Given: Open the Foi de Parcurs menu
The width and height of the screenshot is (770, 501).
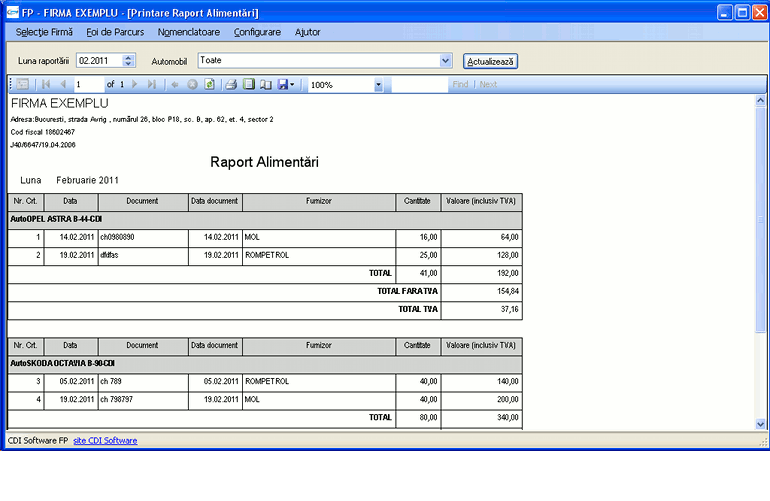Looking at the screenshot, I should tap(115, 32).
